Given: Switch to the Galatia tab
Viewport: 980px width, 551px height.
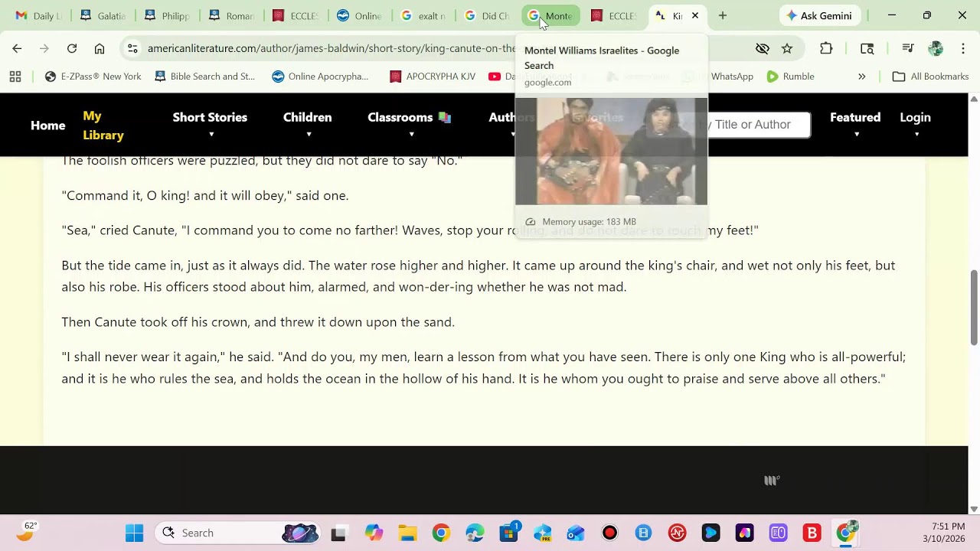Looking at the screenshot, I should 103,15.
